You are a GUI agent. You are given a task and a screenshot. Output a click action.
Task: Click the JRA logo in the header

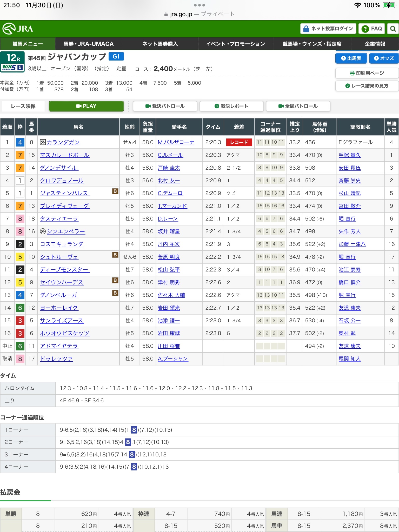pyautogui.click(x=18, y=29)
